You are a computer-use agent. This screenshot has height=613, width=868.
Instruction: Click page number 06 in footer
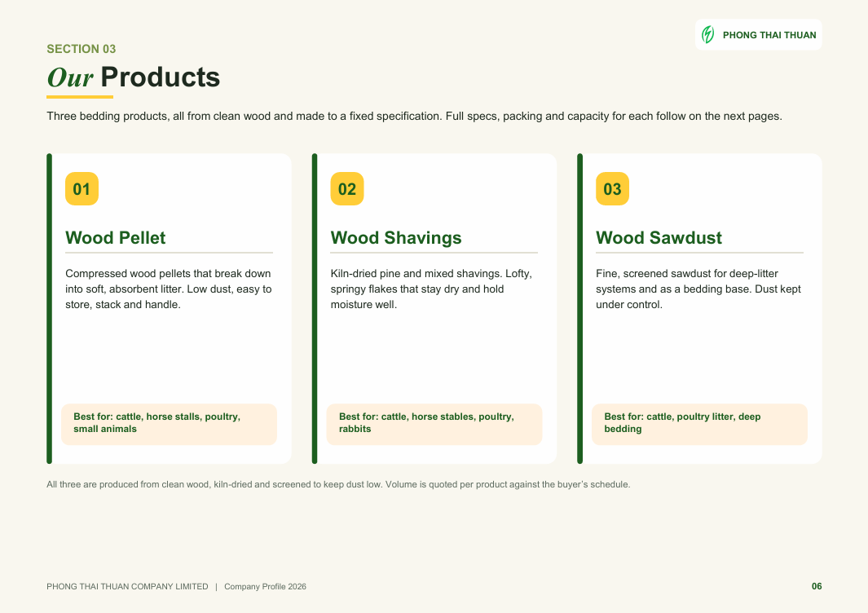[x=817, y=586]
